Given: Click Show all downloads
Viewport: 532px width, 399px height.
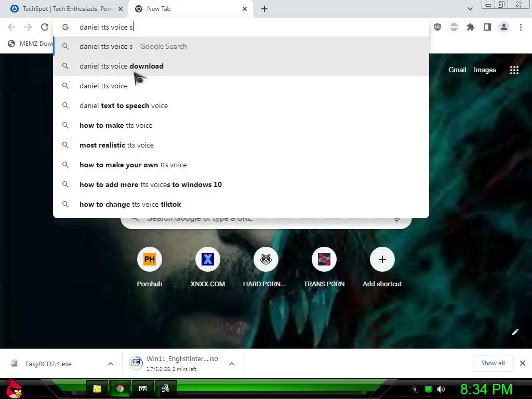Looking at the screenshot, I should click(x=493, y=363).
